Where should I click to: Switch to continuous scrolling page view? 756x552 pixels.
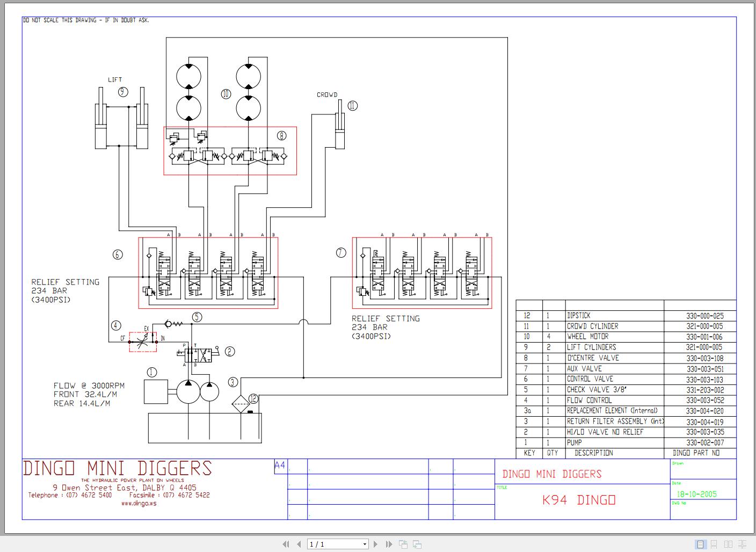715,544
